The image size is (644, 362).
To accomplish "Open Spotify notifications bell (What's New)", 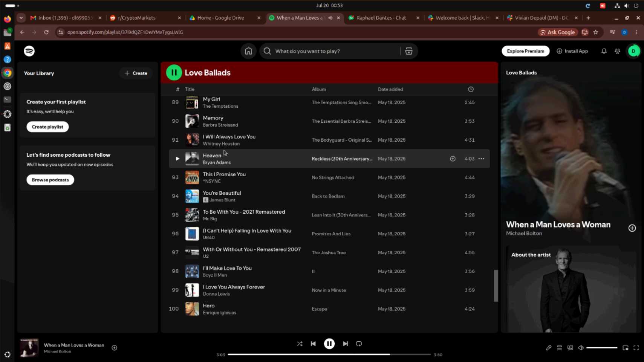I will [604, 51].
